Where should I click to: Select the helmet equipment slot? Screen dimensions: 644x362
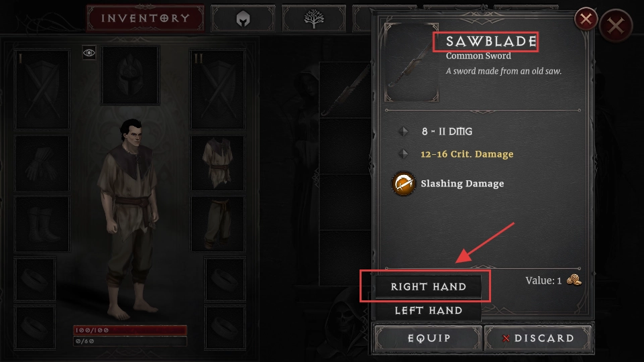[130, 75]
